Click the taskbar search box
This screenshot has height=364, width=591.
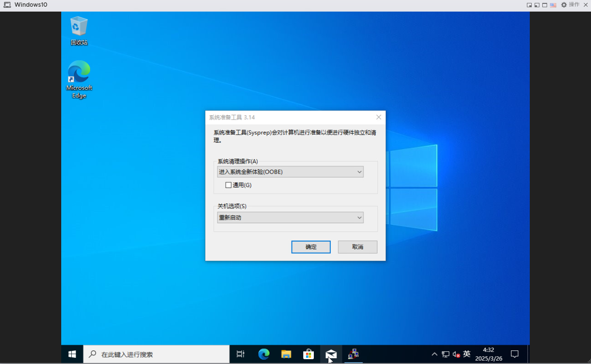point(157,354)
